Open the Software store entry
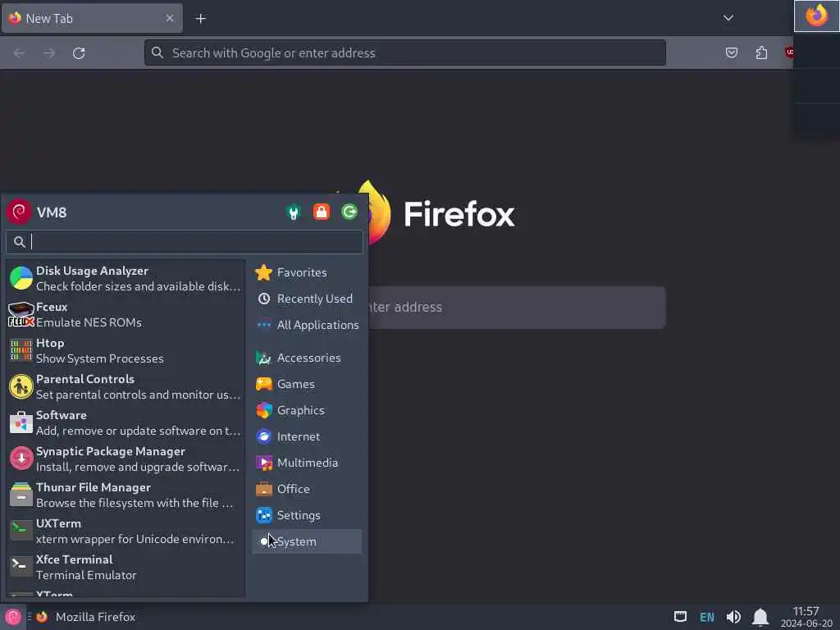The width and height of the screenshot is (840, 630). click(126, 422)
